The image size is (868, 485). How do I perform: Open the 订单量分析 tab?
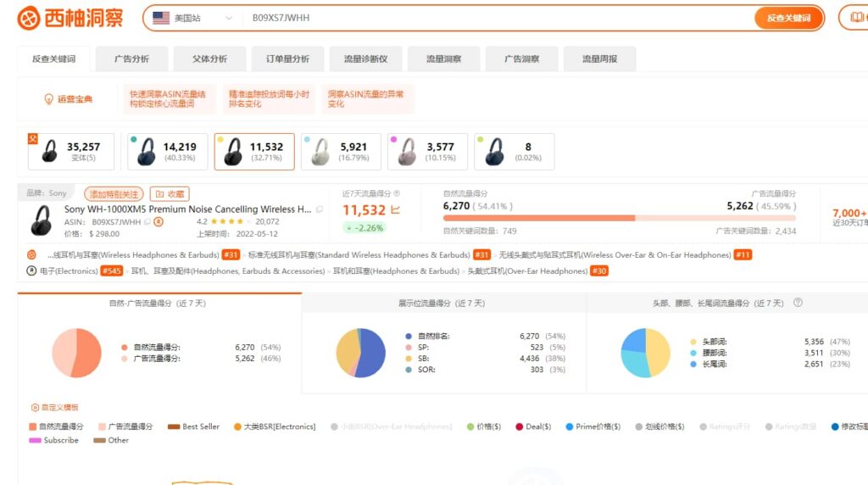(288, 59)
